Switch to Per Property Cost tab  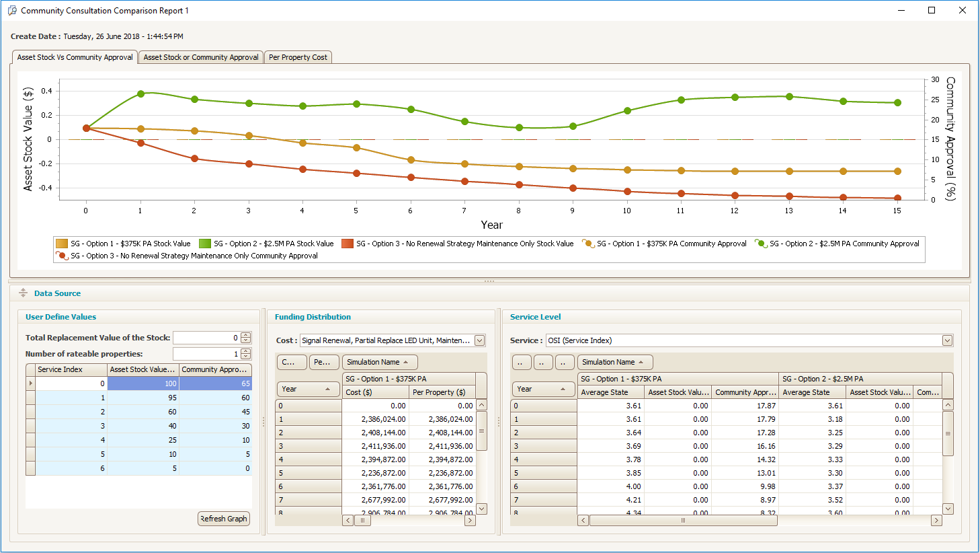pos(298,57)
